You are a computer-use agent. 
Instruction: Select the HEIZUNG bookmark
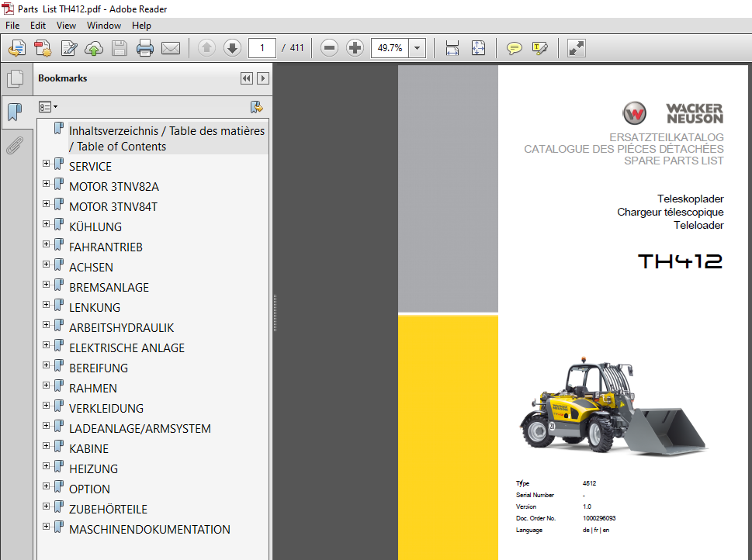point(94,469)
